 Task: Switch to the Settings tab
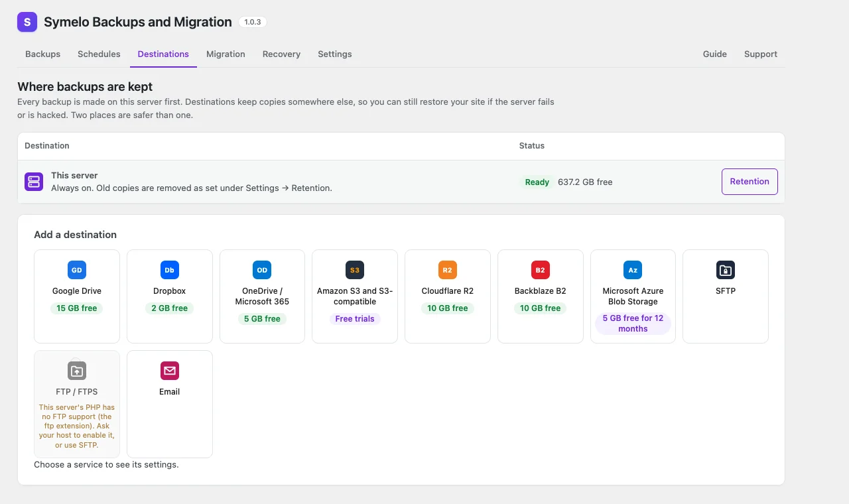pos(335,54)
